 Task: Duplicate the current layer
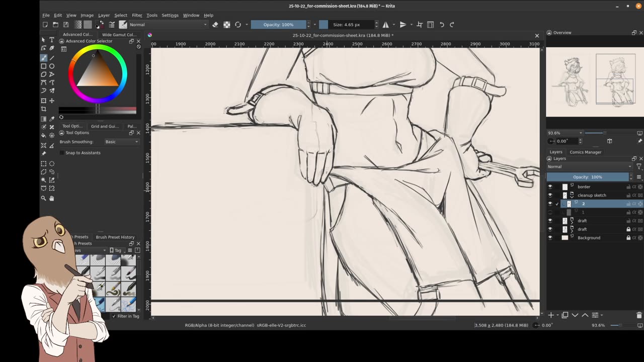[565, 315]
